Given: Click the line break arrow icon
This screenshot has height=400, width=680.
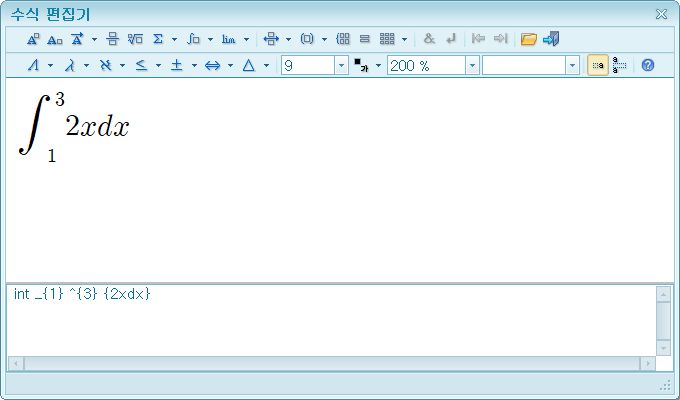Looking at the screenshot, I should tap(451, 39).
